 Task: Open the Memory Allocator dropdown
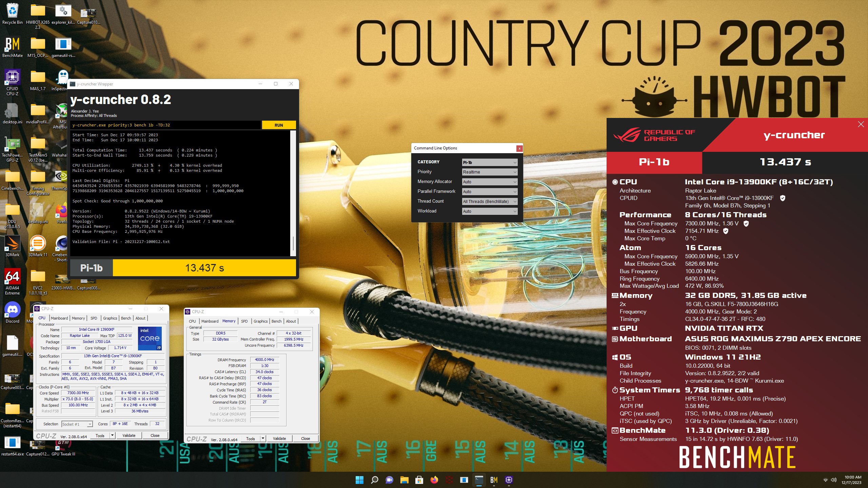pos(490,182)
